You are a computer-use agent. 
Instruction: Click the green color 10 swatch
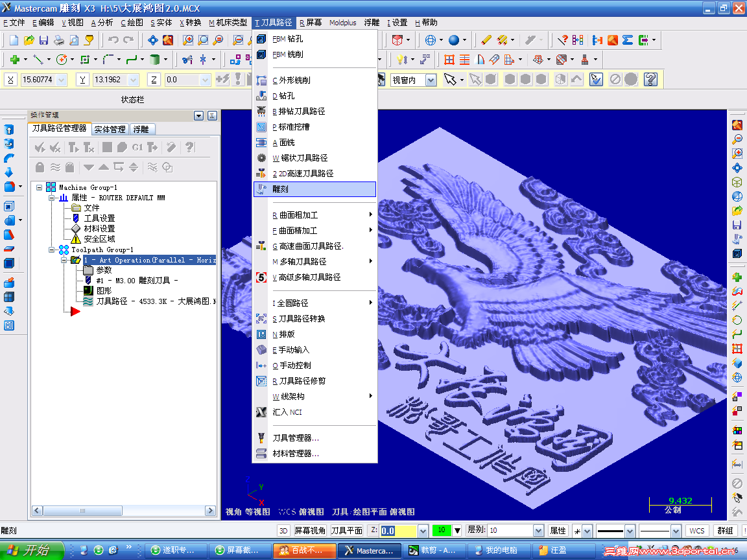pos(442,530)
